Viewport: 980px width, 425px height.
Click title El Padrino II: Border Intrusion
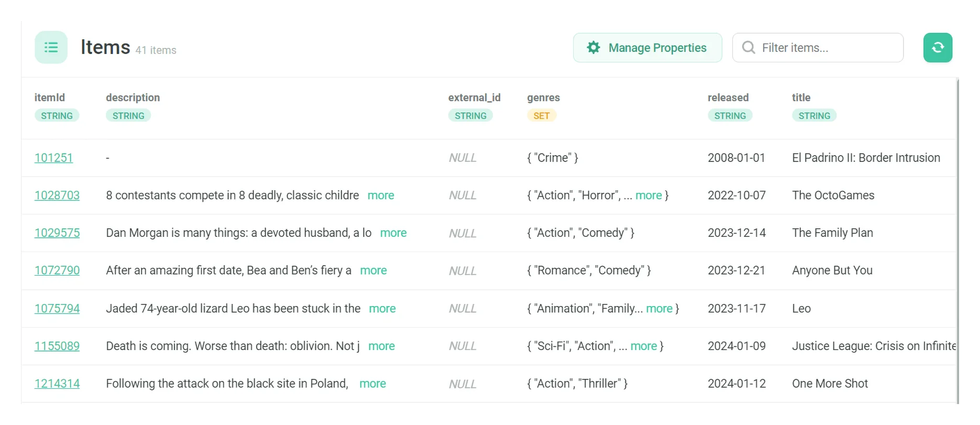coord(866,158)
